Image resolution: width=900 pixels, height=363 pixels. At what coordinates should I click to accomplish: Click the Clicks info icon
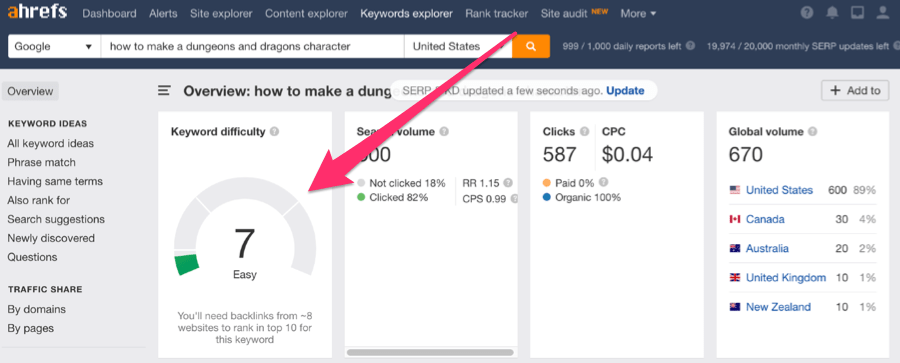pyautogui.click(x=584, y=132)
